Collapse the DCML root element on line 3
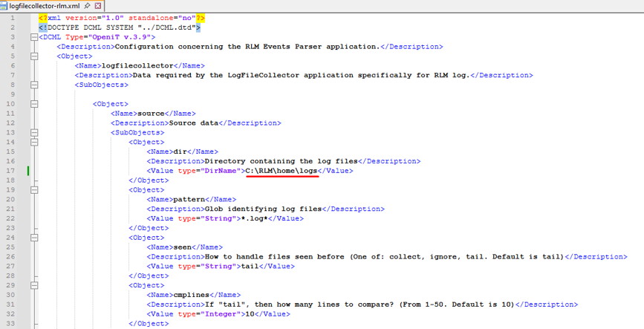This screenshot has height=329, width=644. click(34, 37)
